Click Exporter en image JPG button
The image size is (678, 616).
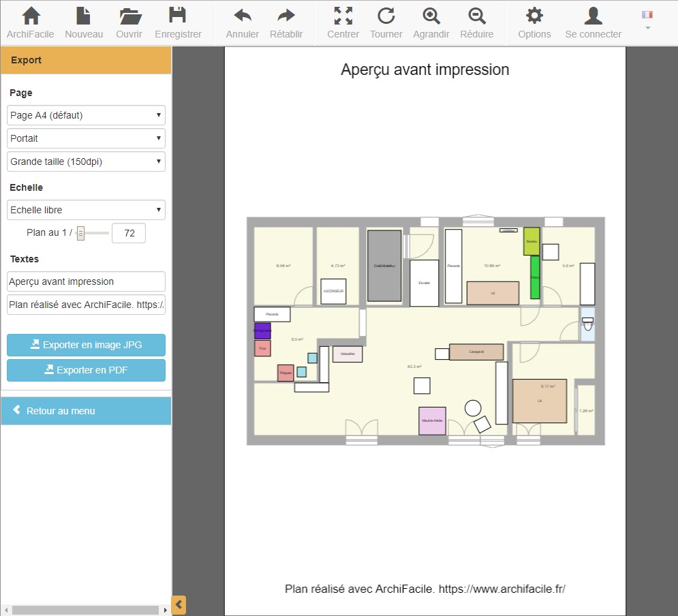86,345
